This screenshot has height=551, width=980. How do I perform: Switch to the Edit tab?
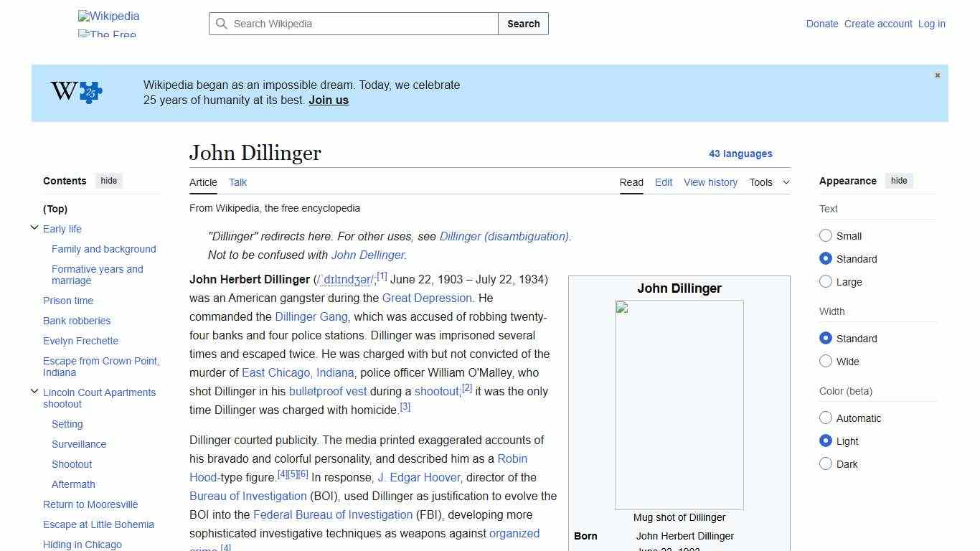[663, 182]
